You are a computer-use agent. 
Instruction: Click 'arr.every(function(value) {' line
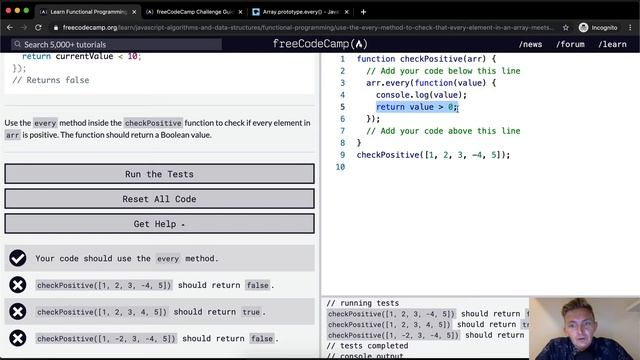[431, 83]
